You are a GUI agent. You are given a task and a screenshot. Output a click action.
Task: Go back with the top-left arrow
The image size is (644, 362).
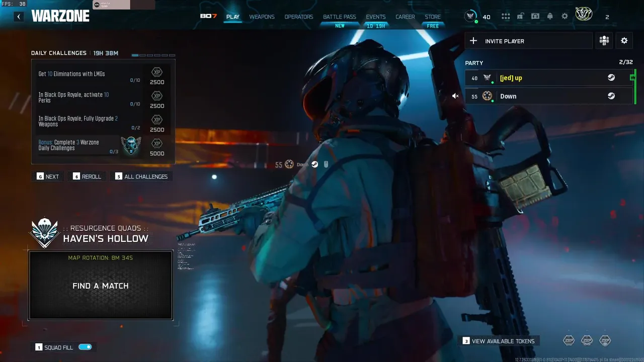click(19, 17)
